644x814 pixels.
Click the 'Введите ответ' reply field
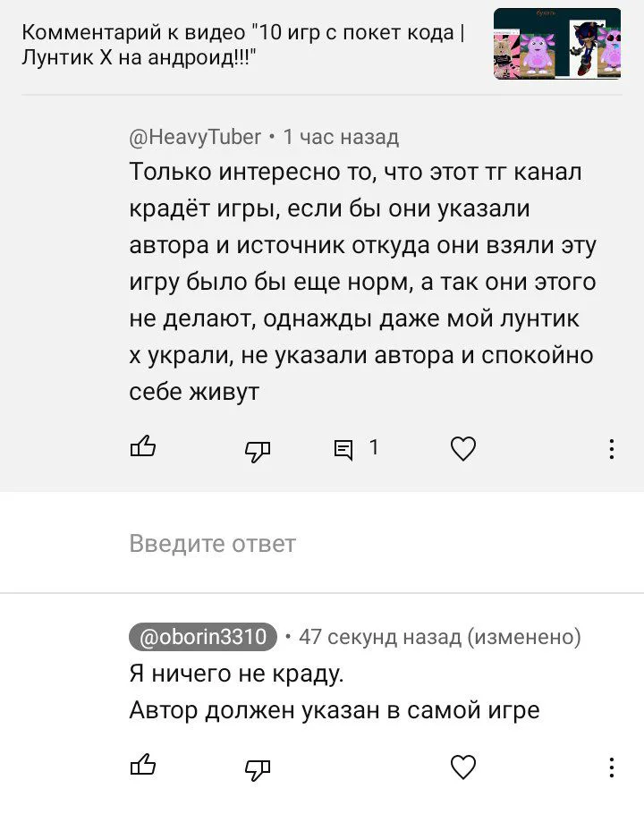pyautogui.click(x=213, y=544)
